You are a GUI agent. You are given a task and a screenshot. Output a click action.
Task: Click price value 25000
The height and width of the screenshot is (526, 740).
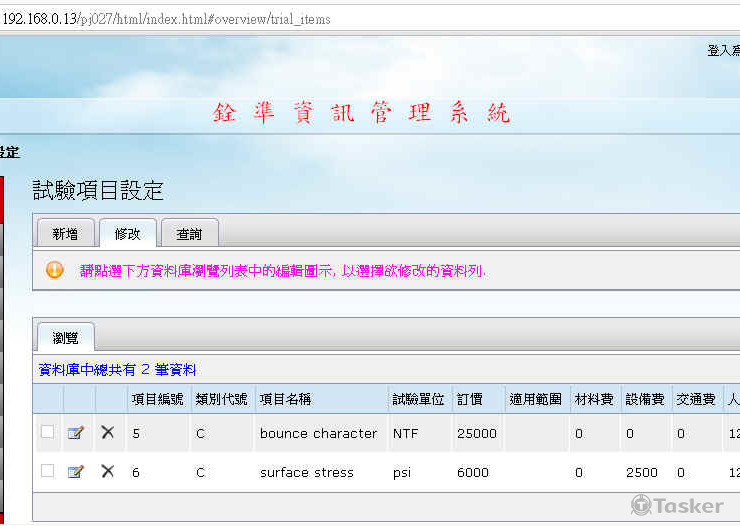coord(477,433)
